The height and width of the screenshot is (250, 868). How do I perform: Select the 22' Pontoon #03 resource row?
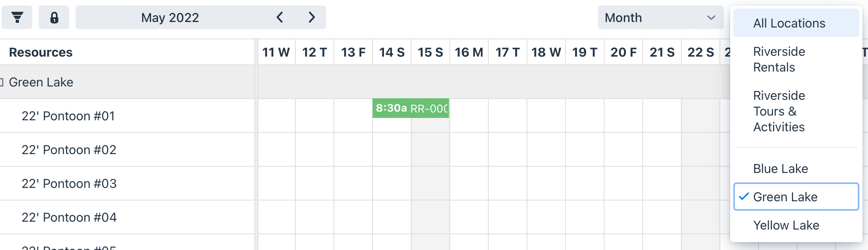coord(127,184)
